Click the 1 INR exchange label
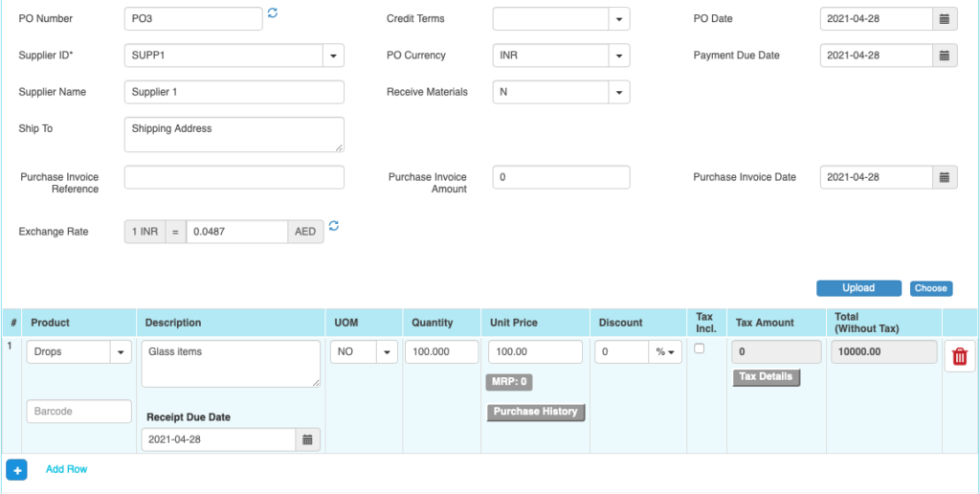The height and width of the screenshot is (494, 980). [145, 232]
